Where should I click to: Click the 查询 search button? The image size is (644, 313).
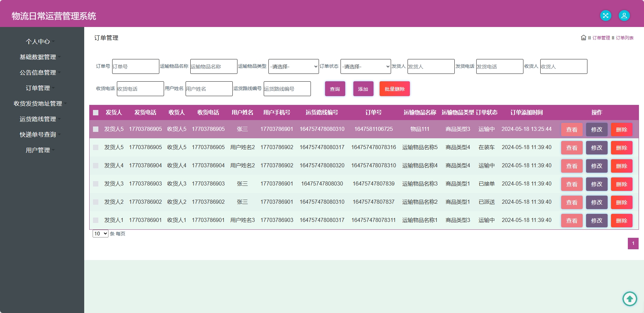tap(335, 89)
